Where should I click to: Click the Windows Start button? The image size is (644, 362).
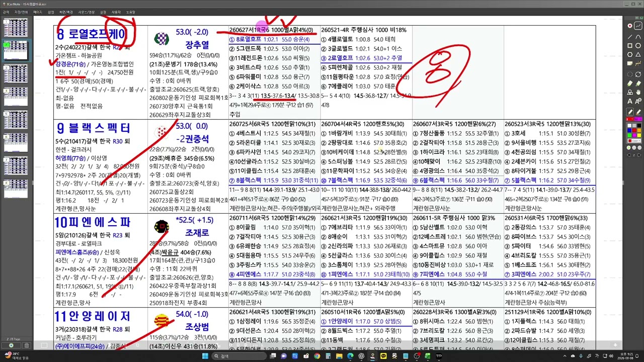[x=205, y=356]
